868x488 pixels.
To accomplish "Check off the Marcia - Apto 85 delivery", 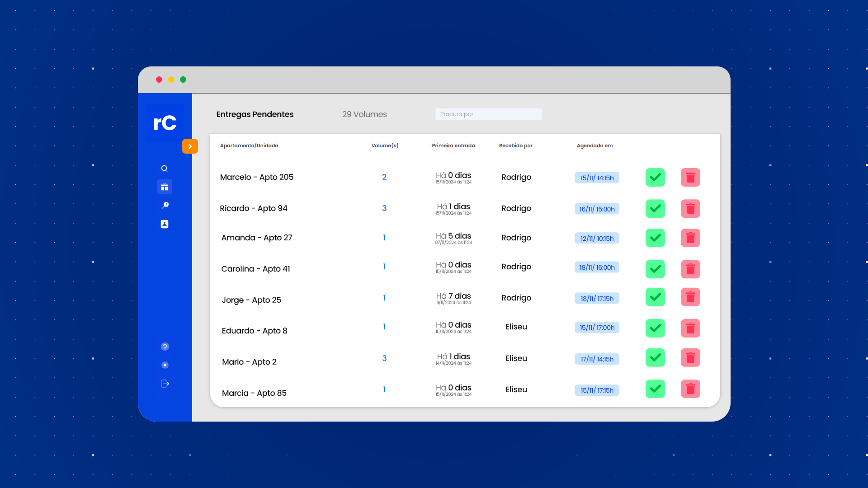I will 655,389.
